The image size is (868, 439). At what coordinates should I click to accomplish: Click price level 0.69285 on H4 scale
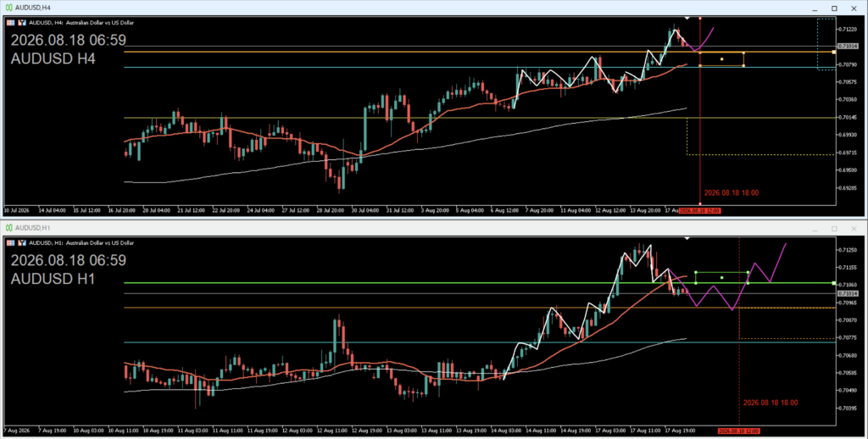click(x=849, y=187)
